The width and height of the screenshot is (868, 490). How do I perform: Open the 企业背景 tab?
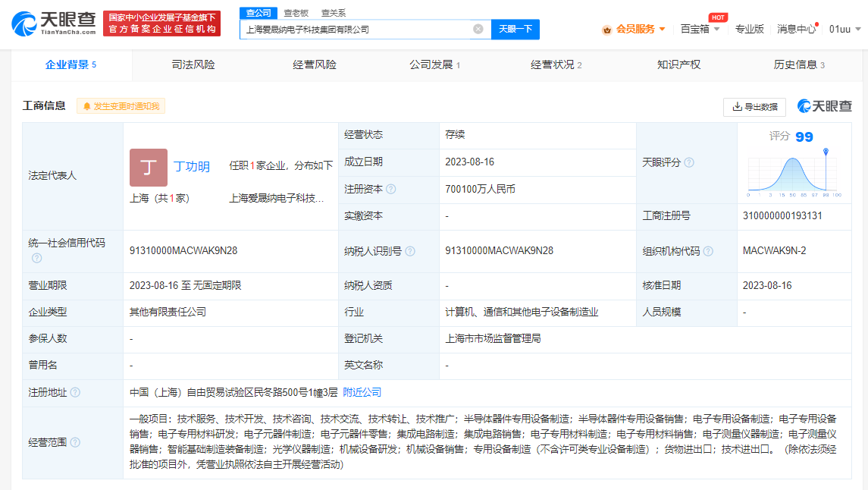pos(71,64)
